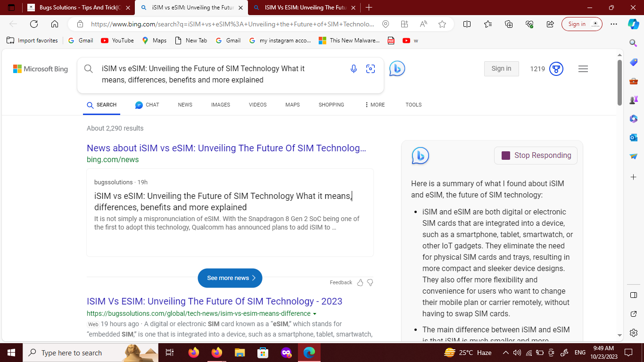Screen dimensions: 644x362
Task: Open the Favorites hub
Action: click(x=488, y=24)
